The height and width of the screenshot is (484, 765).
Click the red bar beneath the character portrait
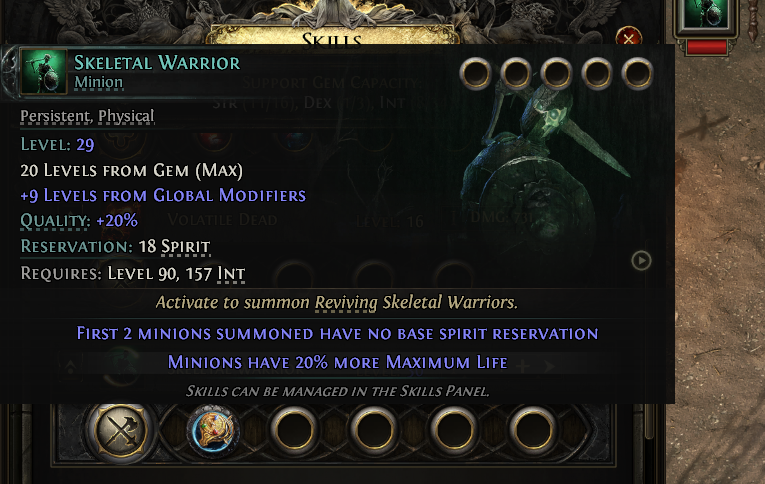click(x=706, y=47)
